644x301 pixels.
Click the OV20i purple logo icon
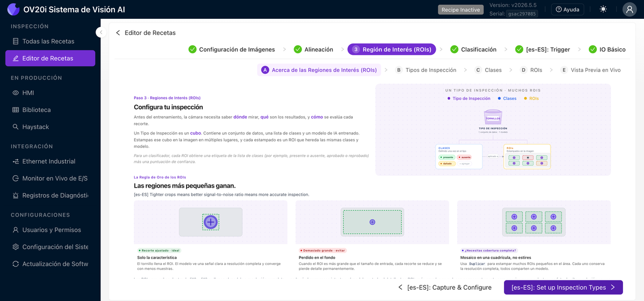13,10
